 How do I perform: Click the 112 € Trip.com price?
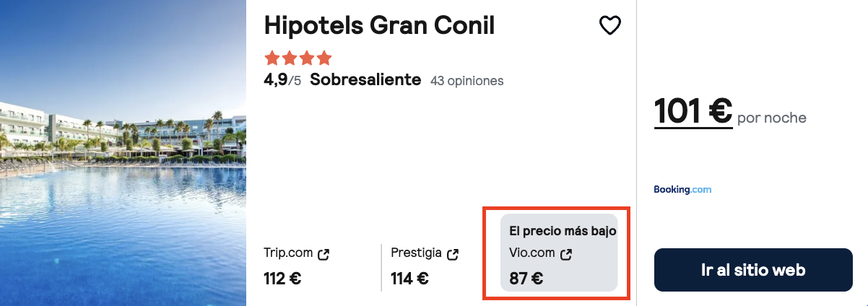pyautogui.click(x=283, y=278)
